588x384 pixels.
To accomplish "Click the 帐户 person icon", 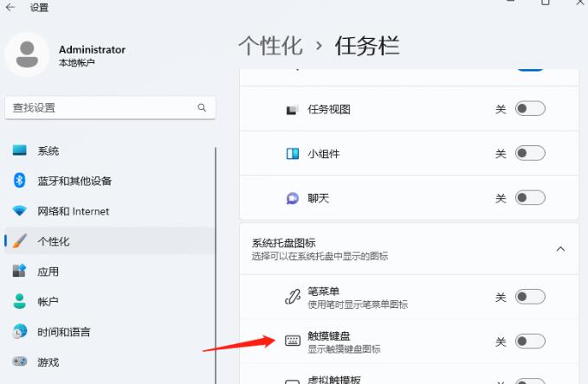I will [x=20, y=301].
